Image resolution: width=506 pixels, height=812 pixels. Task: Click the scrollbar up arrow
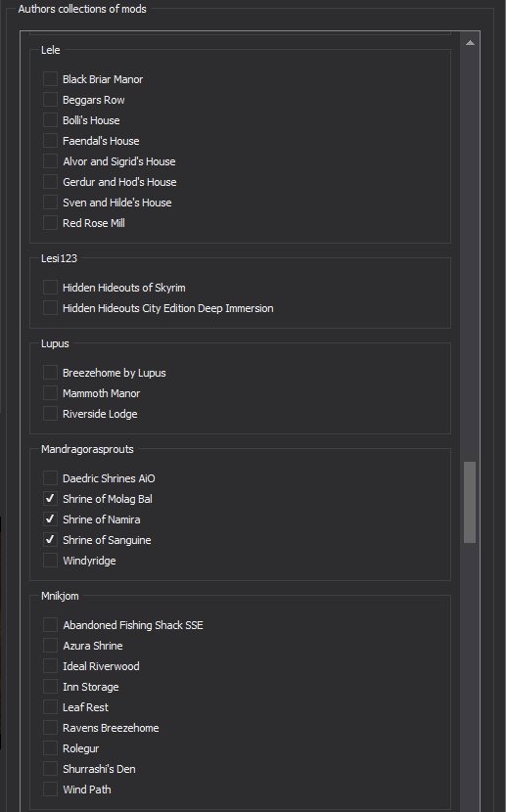[470, 43]
